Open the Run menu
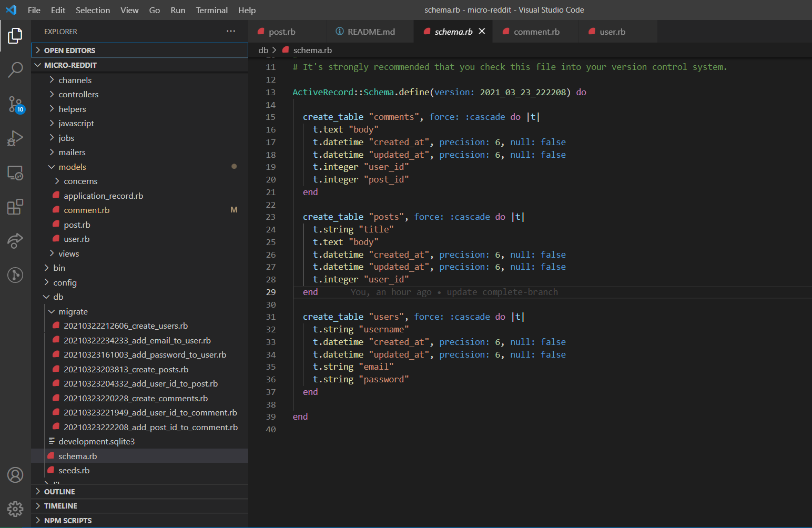 click(178, 10)
